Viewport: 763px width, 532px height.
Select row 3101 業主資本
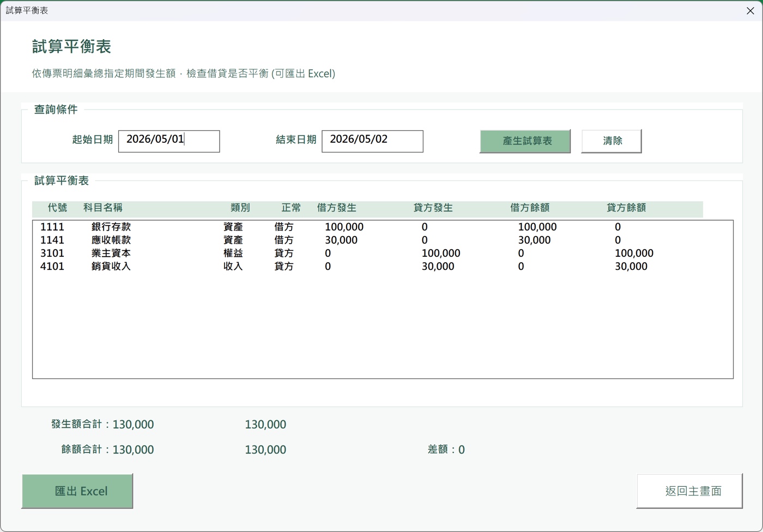(383, 253)
